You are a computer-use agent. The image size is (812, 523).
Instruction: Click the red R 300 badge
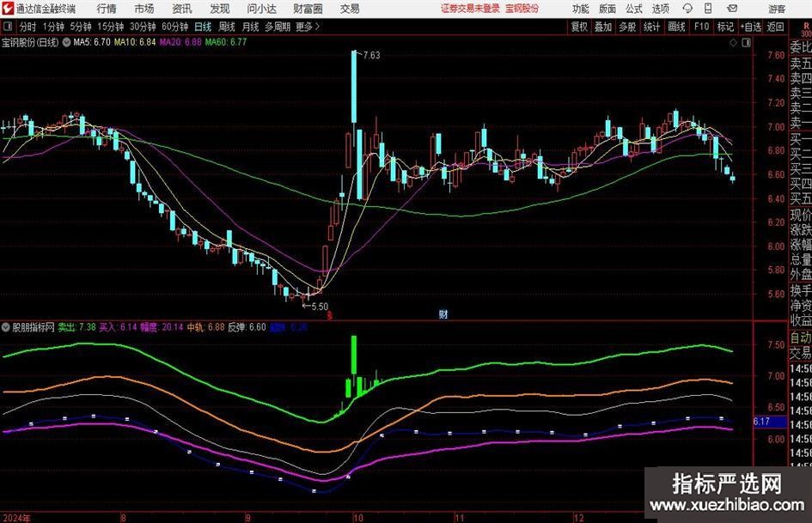pos(806,29)
